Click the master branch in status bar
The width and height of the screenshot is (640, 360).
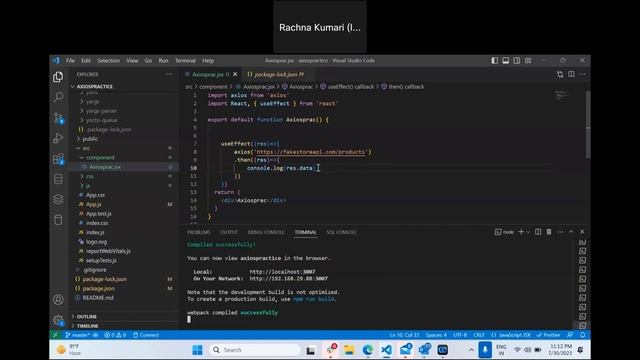click(78, 335)
